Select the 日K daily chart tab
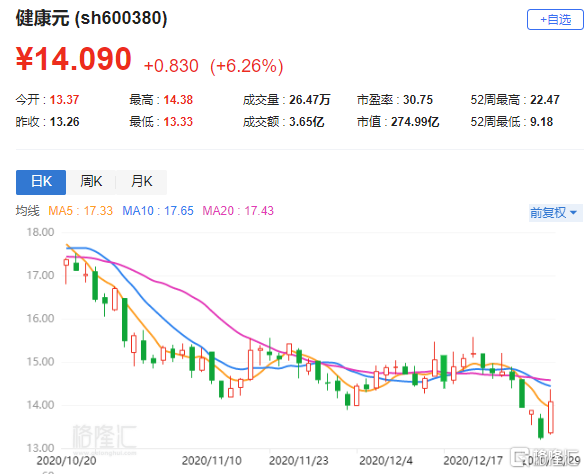This screenshot has height=474, width=585. (41, 182)
